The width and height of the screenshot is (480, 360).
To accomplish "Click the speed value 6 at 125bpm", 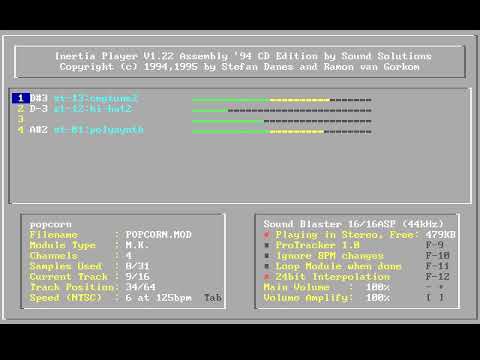I will pyautogui.click(x=159, y=298).
